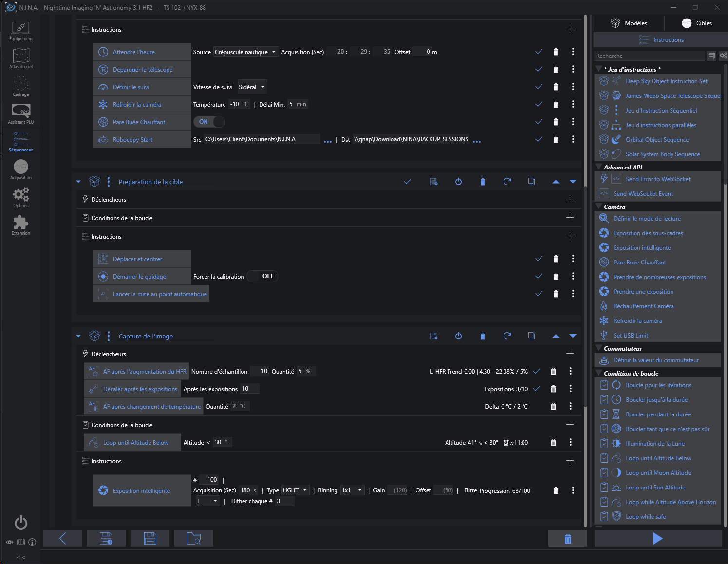Image resolution: width=728 pixels, height=564 pixels.
Task: Start the sequence with play button
Action: tap(658, 538)
